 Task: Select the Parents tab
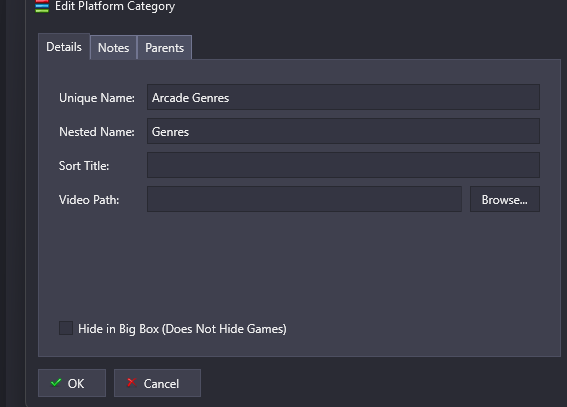coord(165,48)
